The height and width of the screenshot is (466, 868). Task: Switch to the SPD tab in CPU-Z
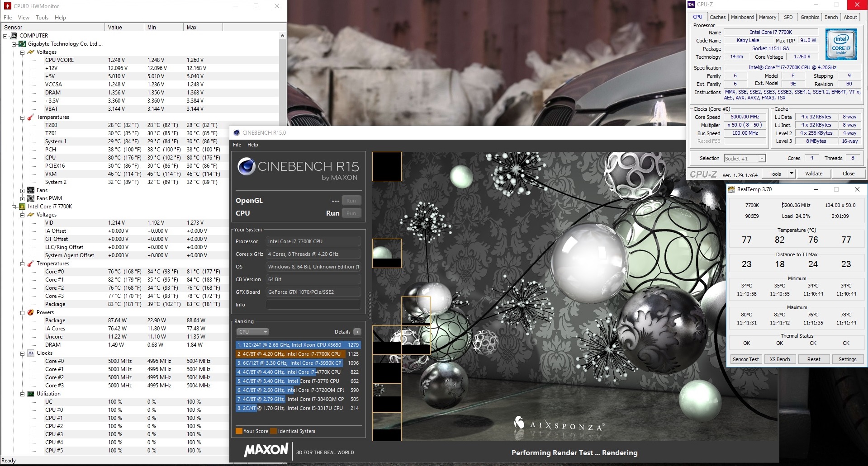click(x=788, y=17)
